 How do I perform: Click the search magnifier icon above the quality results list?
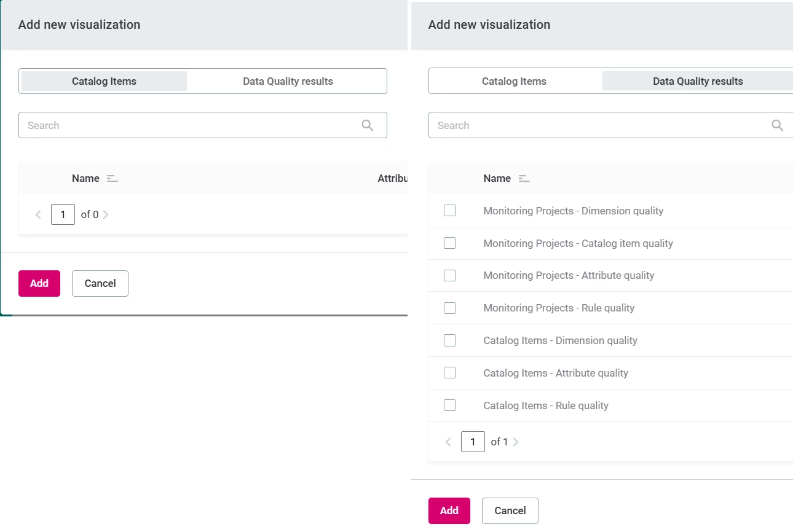777,125
